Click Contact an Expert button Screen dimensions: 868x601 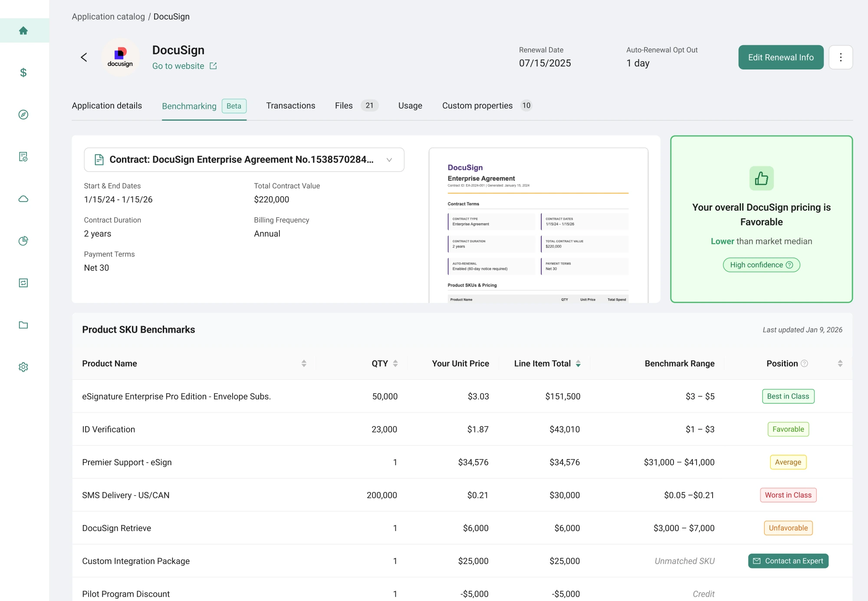(788, 561)
